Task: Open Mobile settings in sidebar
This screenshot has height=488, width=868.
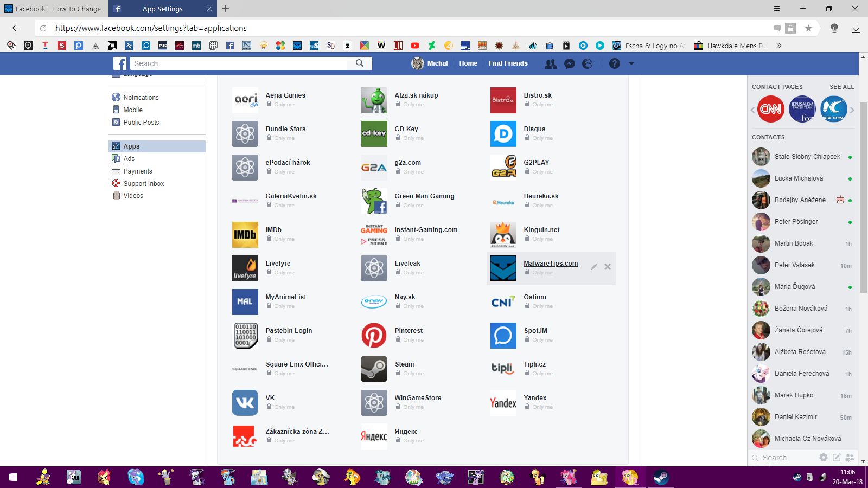Action: pyautogui.click(x=132, y=110)
